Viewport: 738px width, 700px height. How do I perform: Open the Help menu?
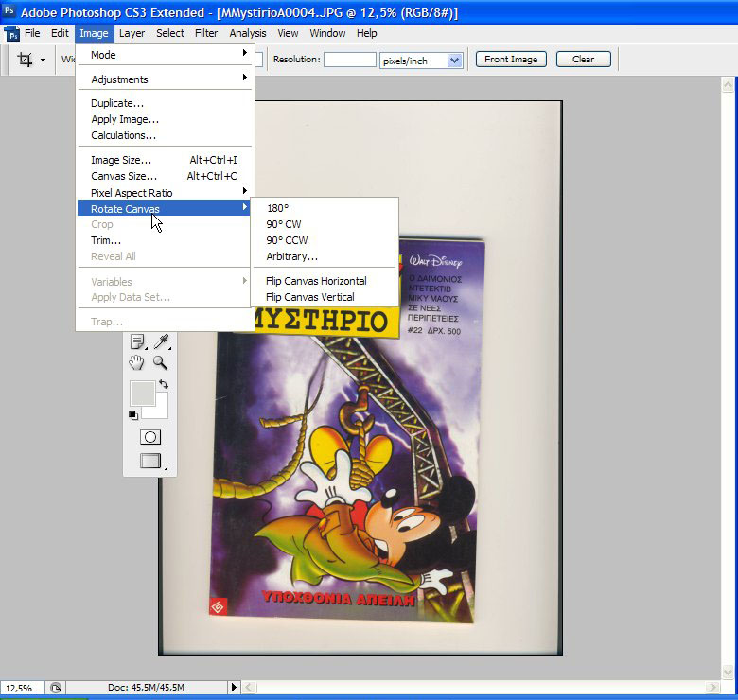367,33
